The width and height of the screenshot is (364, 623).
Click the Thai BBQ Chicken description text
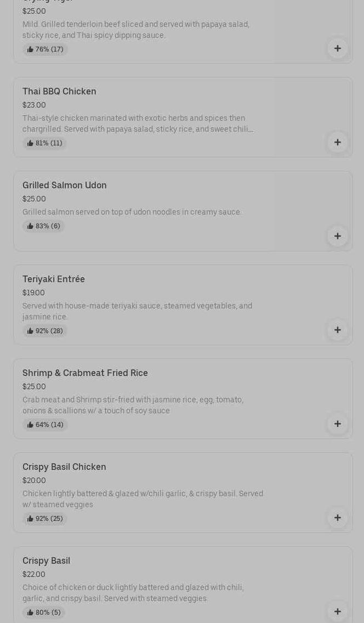(x=137, y=124)
